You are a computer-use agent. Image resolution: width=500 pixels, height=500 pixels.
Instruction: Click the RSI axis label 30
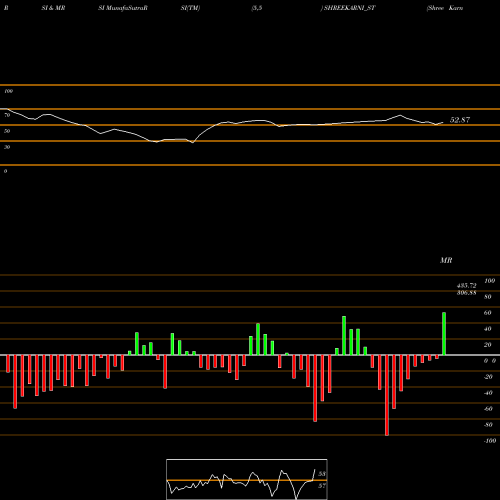tap(7, 147)
